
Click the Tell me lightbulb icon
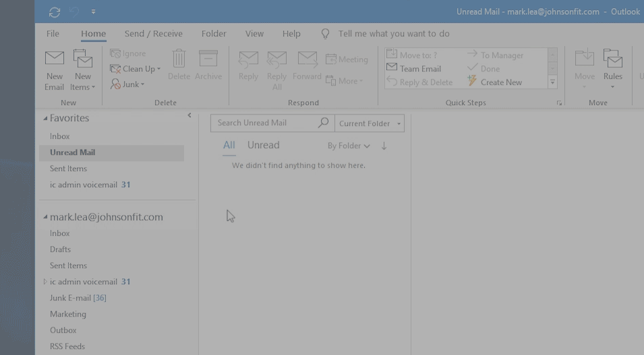(x=325, y=34)
